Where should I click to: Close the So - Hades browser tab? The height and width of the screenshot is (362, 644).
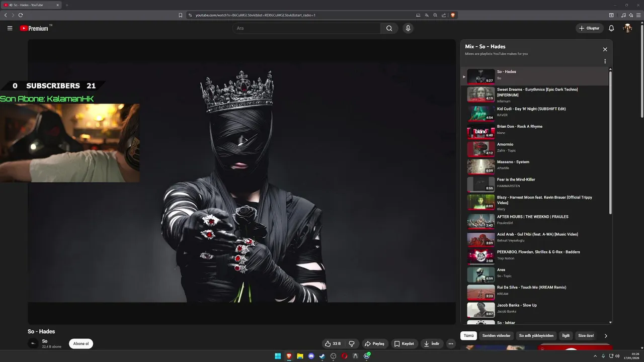point(57,5)
